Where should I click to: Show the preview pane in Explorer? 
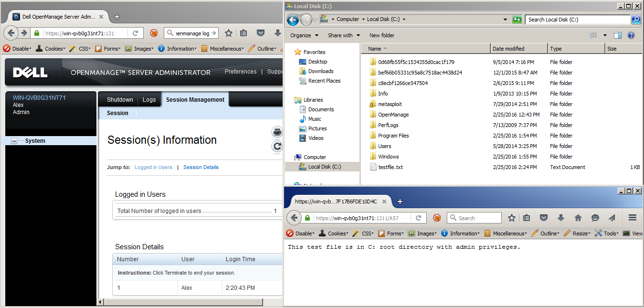pyautogui.click(x=618, y=35)
